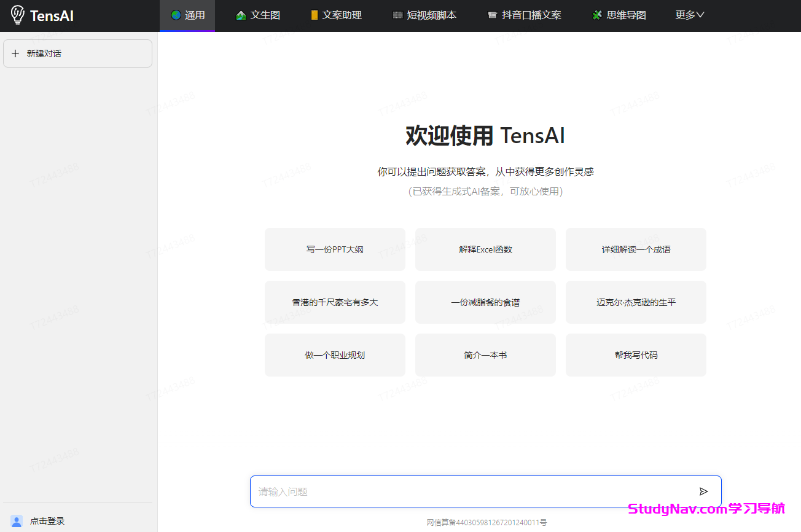This screenshot has width=801, height=532.
Task: Choose the 解释Excel函数 suggestion
Action: click(x=485, y=249)
